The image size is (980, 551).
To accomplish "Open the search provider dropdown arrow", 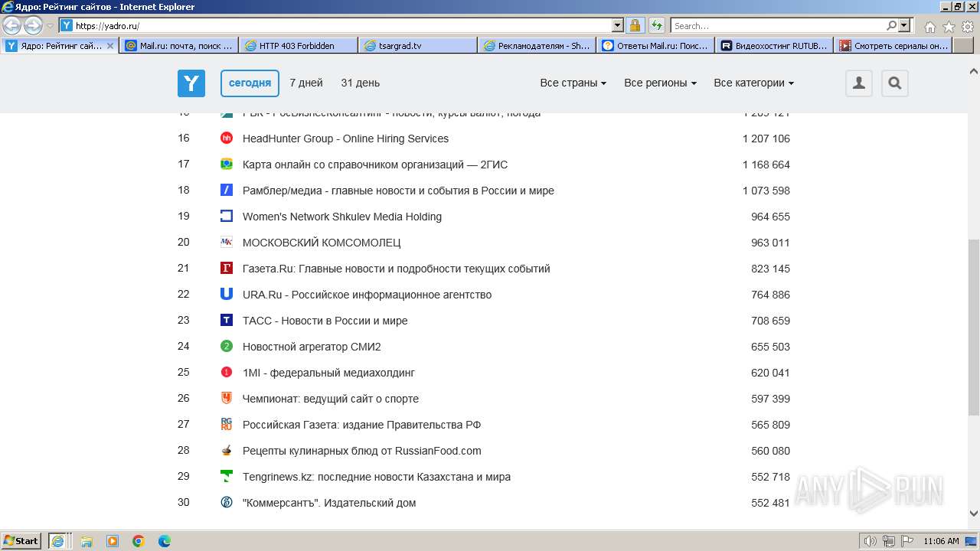I will [x=904, y=25].
